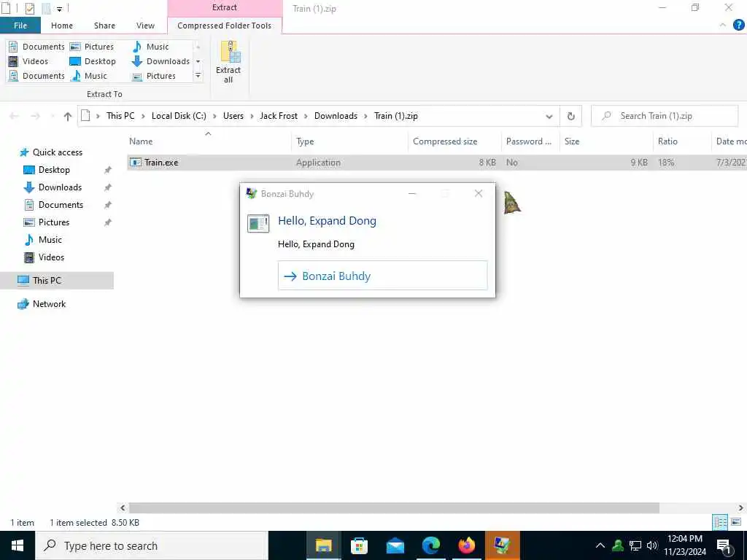Select the Compressed Folder Tools tab
The image size is (747, 560).
coord(225,26)
